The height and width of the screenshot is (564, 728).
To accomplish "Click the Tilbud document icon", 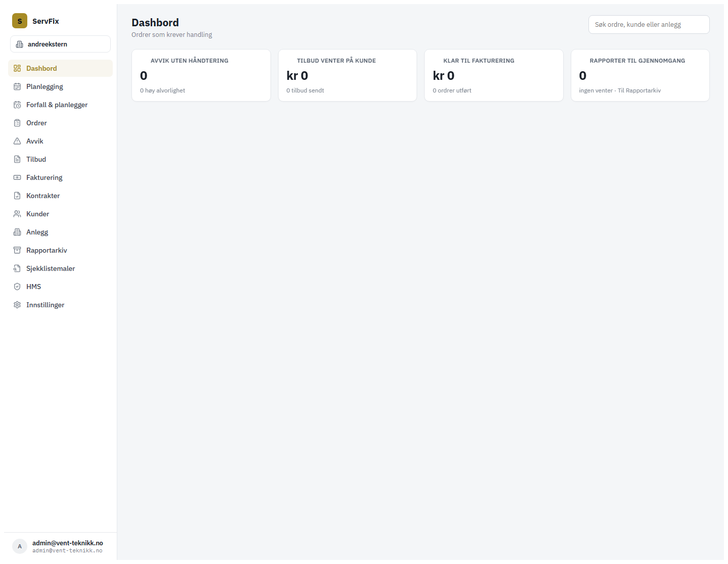I will coord(17,159).
